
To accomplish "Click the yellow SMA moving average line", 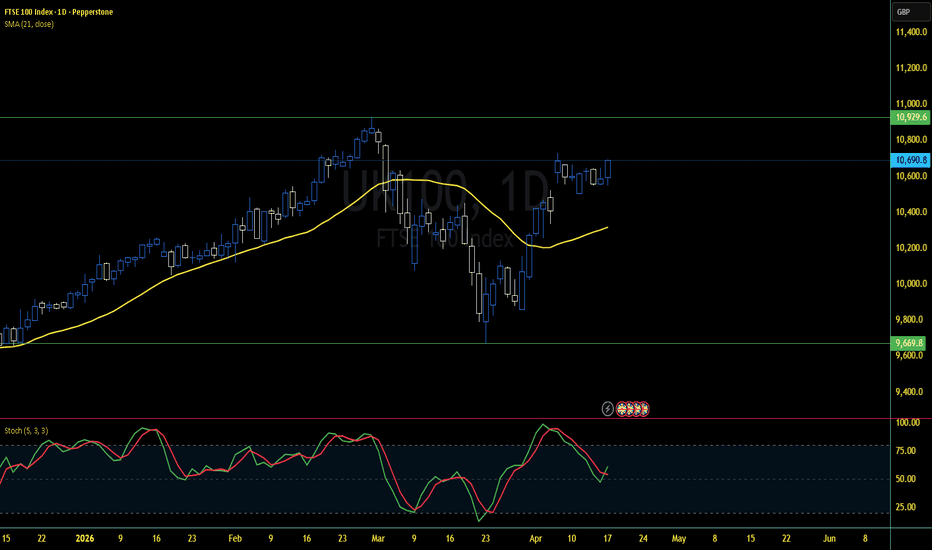I will tap(178, 275).
